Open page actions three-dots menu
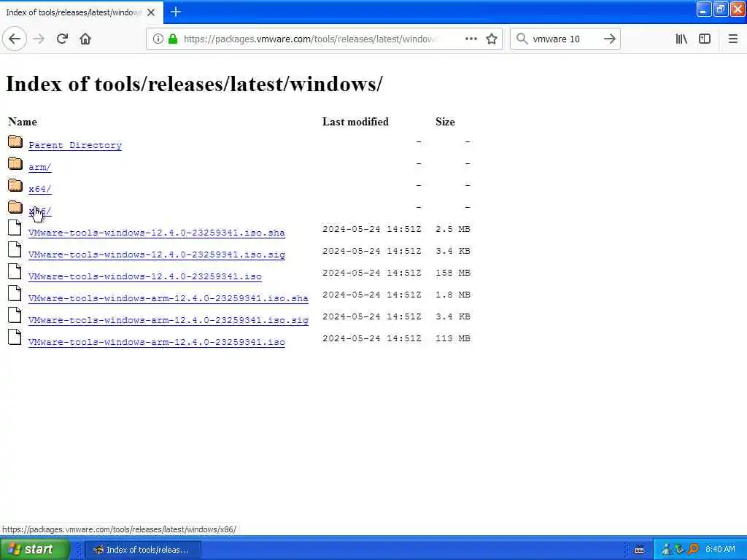This screenshot has width=747, height=560. 471,39
